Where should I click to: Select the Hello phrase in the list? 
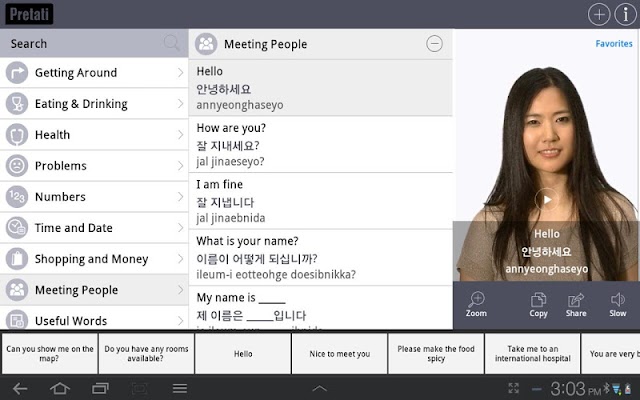[320, 88]
